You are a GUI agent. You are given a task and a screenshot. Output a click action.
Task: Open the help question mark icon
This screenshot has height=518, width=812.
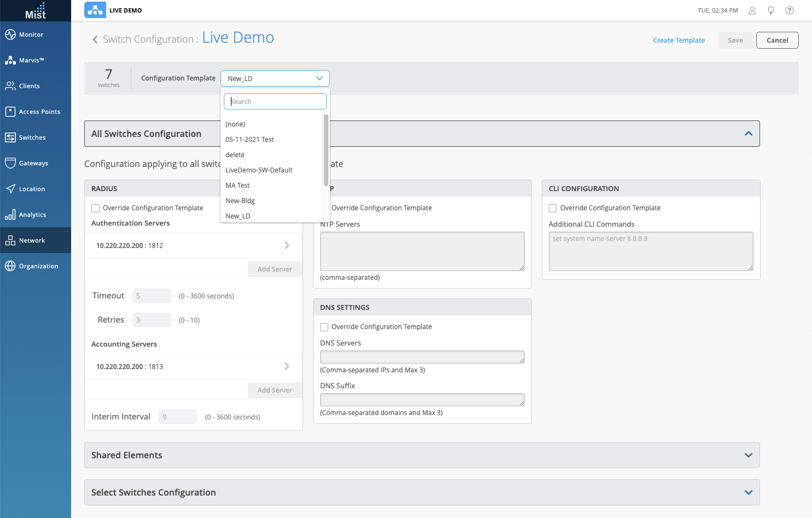tap(790, 10)
